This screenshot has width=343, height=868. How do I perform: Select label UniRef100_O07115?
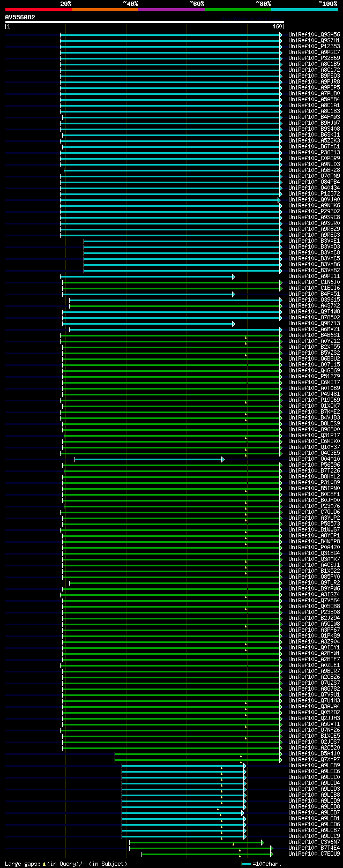314,364
